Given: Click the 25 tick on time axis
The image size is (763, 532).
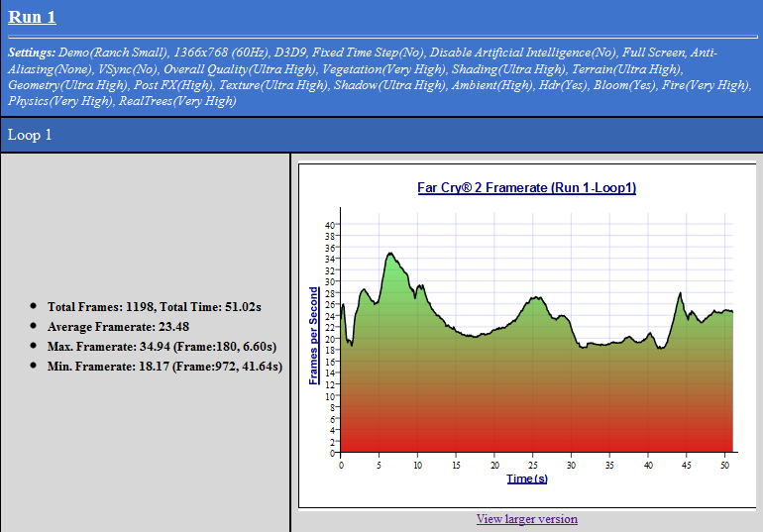Looking at the screenshot, I should point(533,466).
